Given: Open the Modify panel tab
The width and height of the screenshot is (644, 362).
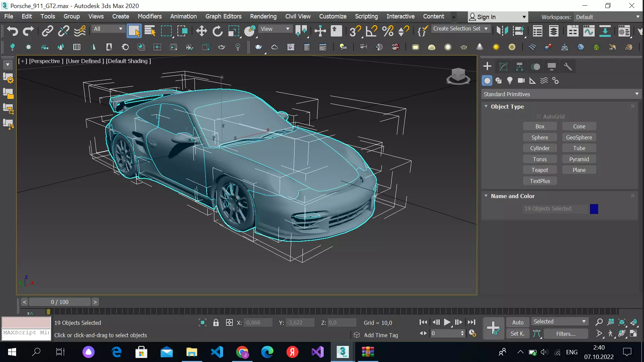Looking at the screenshot, I should [x=503, y=67].
